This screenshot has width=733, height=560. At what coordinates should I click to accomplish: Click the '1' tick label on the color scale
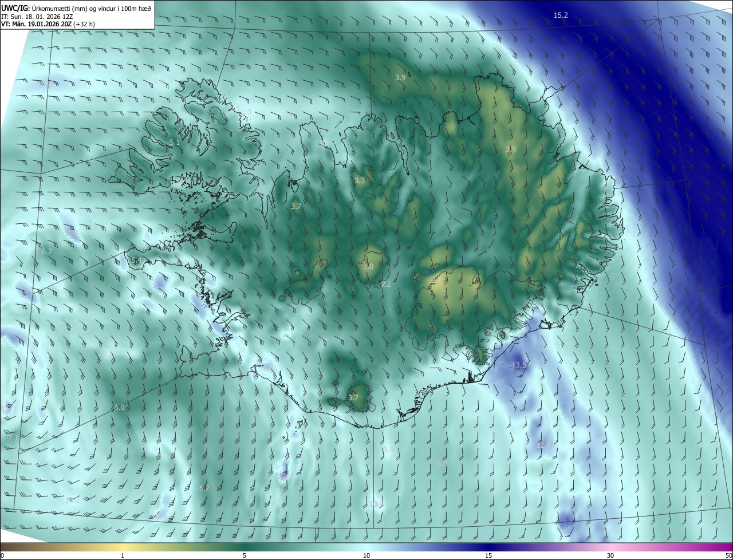(123, 555)
